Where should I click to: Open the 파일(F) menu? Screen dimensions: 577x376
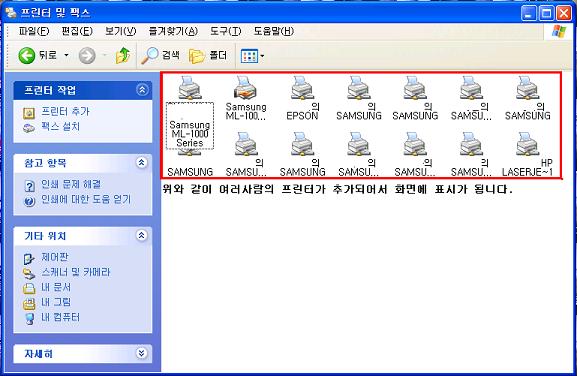pos(34,31)
